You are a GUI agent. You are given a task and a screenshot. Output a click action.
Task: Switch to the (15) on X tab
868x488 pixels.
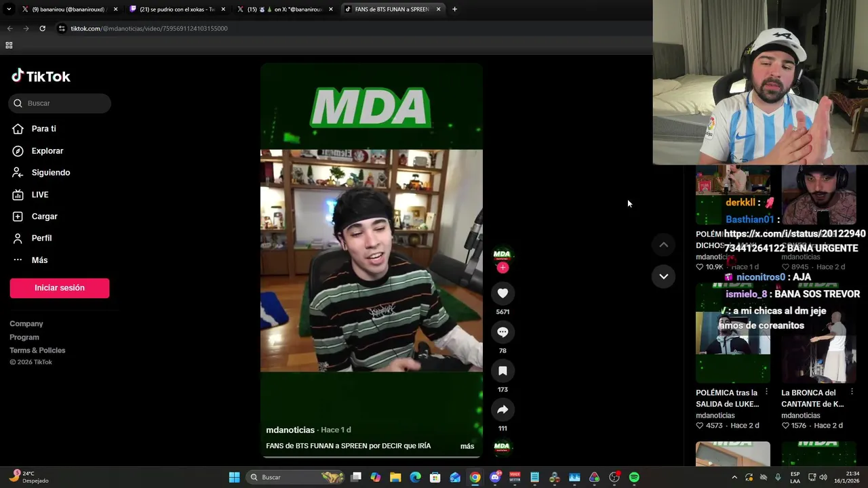[285, 9]
